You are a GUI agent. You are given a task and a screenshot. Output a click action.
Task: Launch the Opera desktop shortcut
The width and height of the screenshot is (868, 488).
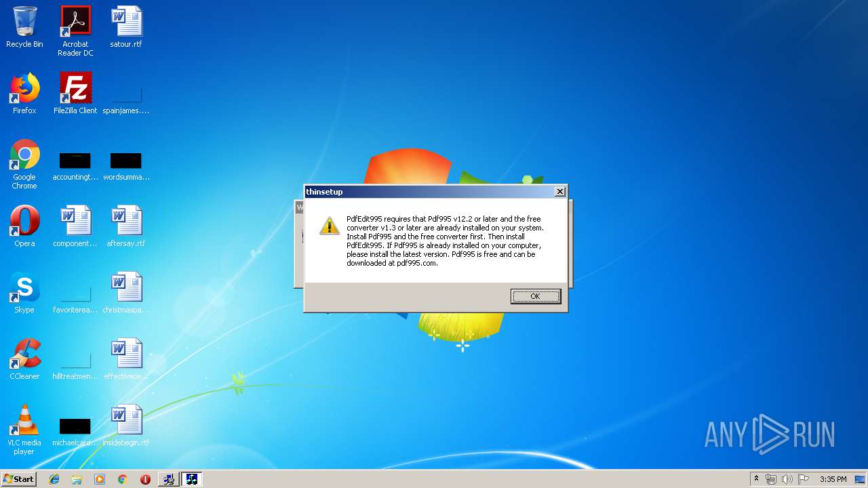pos(24,226)
